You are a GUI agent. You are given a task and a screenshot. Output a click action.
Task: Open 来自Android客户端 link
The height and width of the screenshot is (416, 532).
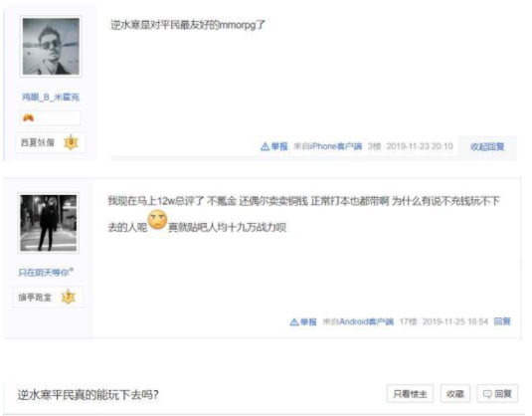click(358, 321)
